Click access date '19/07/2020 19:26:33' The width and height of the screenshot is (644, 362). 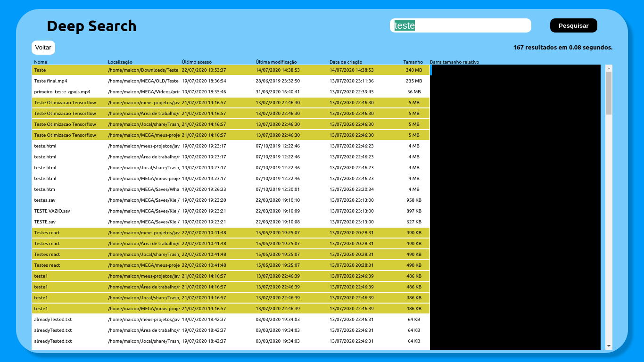[204, 189]
